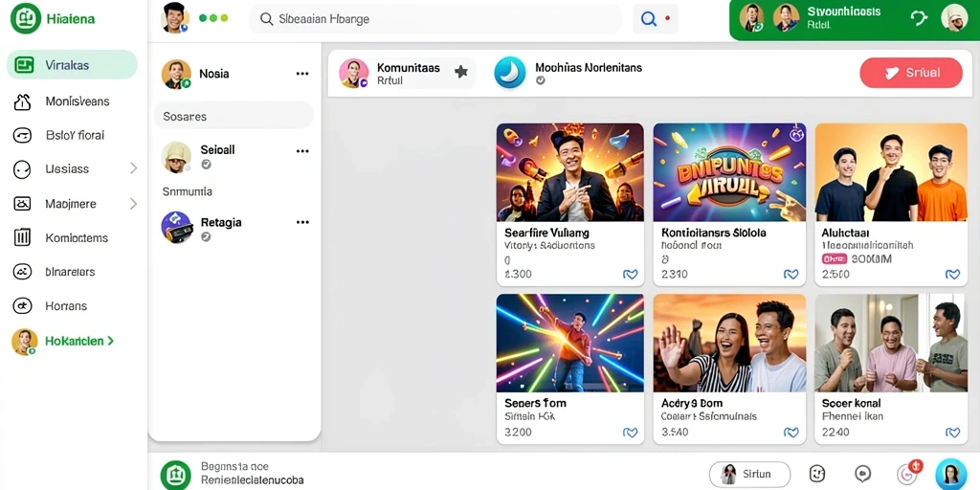The width and height of the screenshot is (980, 490).
Task: Open chat bubble icon in bottom bar
Action: [863, 474]
